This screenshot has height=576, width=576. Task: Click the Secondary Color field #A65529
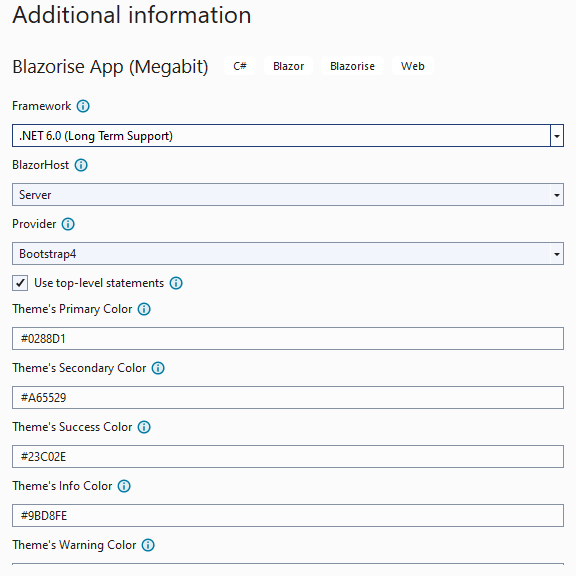[x=288, y=397]
